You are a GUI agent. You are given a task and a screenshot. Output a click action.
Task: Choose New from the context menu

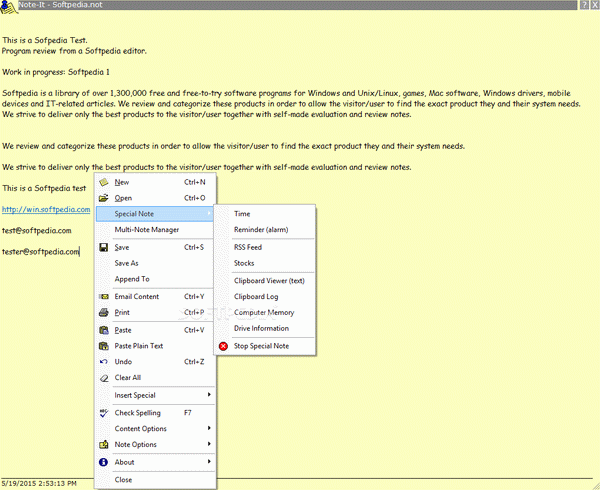pyautogui.click(x=155, y=182)
